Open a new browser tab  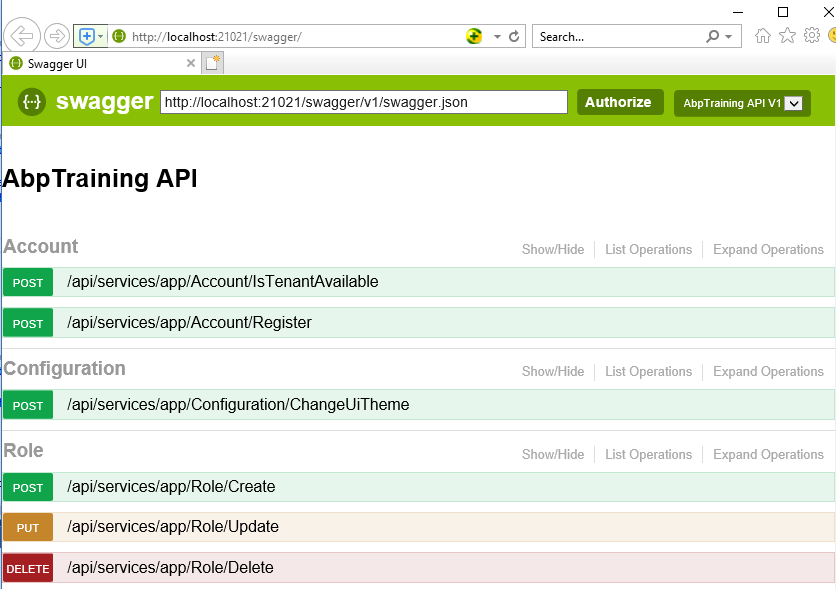click(213, 63)
